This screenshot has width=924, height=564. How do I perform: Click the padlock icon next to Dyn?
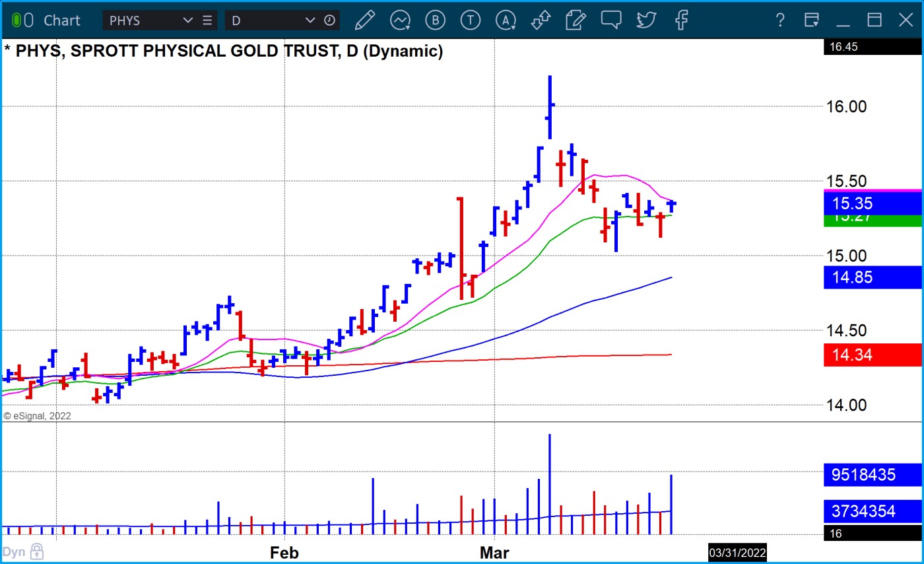(36, 551)
